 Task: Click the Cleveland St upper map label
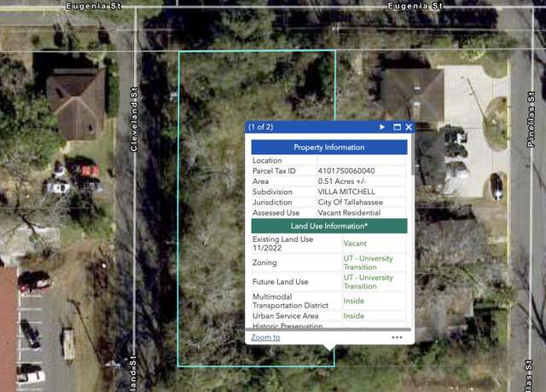point(134,119)
